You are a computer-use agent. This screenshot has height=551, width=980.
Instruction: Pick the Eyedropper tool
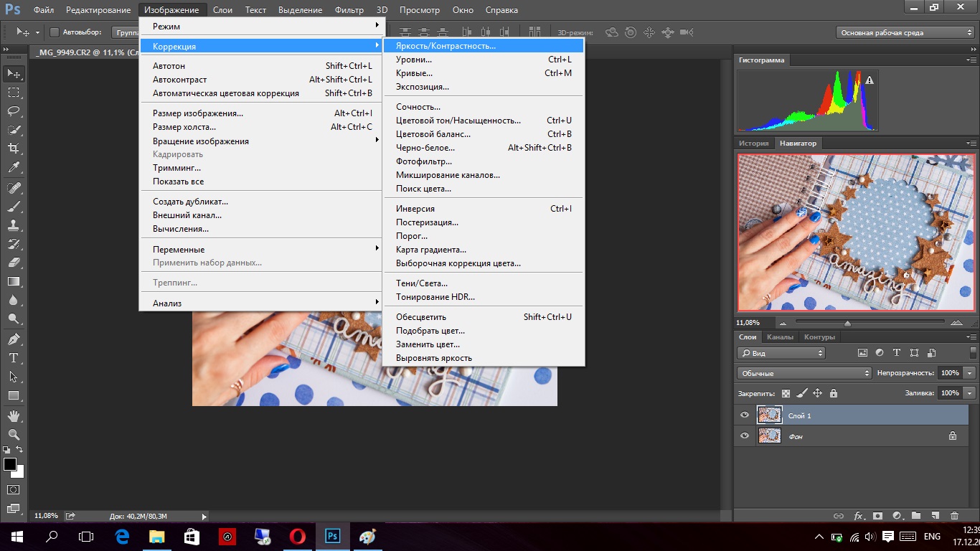coord(13,167)
